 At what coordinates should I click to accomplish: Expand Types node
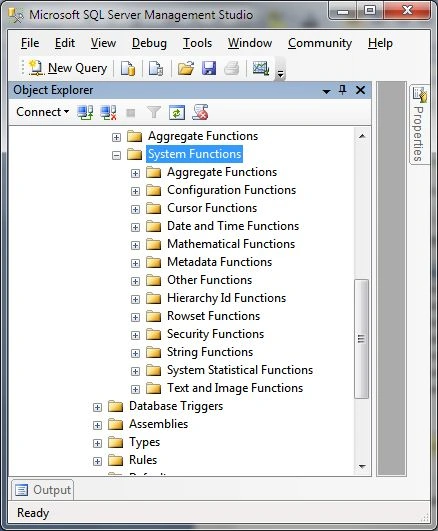tap(97, 443)
